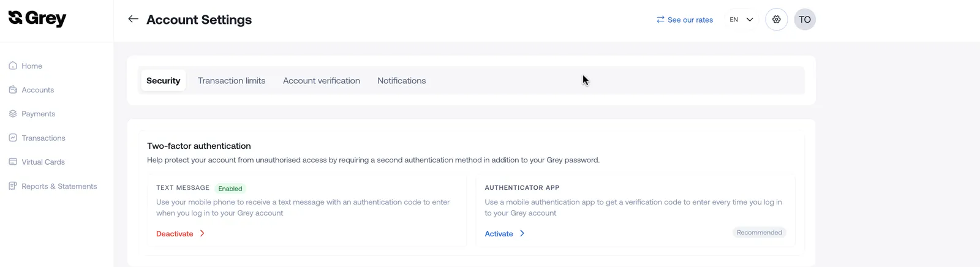Viewport: 980px width, 267px height.
Task: Click the Virtual Cards icon
Action: pyautogui.click(x=13, y=162)
